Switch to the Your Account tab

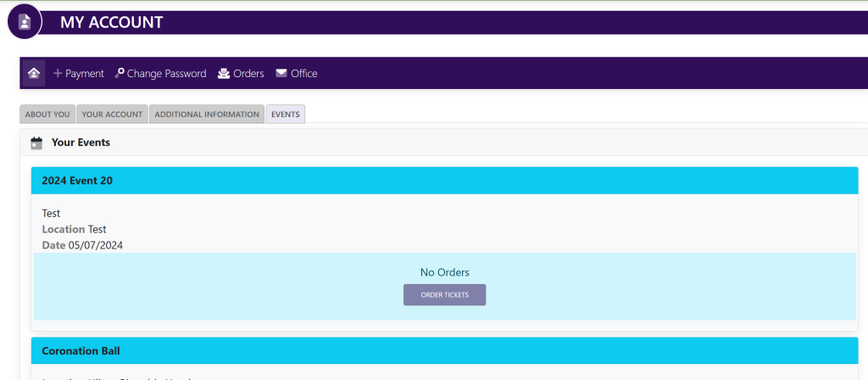[x=112, y=115]
